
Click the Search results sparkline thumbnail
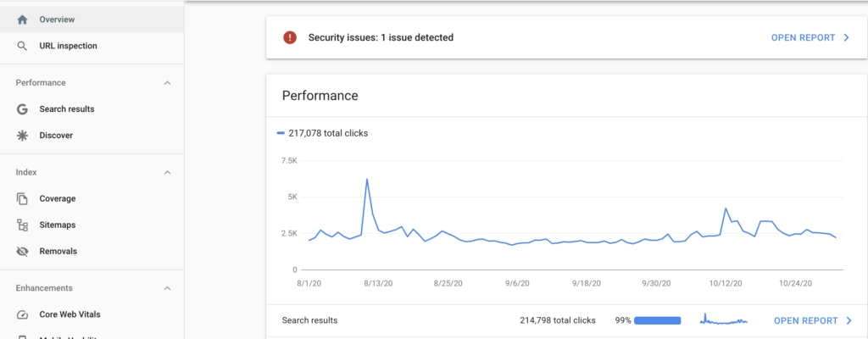pyautogui.click(x=724, y=320)
